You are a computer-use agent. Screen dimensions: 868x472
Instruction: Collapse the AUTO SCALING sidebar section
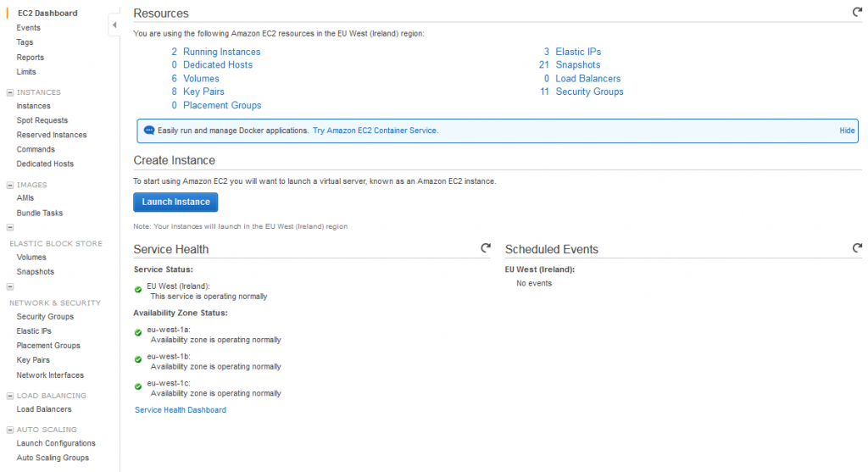coord(10,430)
